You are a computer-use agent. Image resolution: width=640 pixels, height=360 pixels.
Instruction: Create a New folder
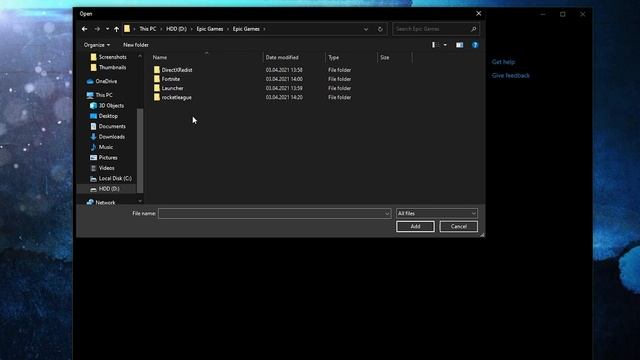point(136,45)
